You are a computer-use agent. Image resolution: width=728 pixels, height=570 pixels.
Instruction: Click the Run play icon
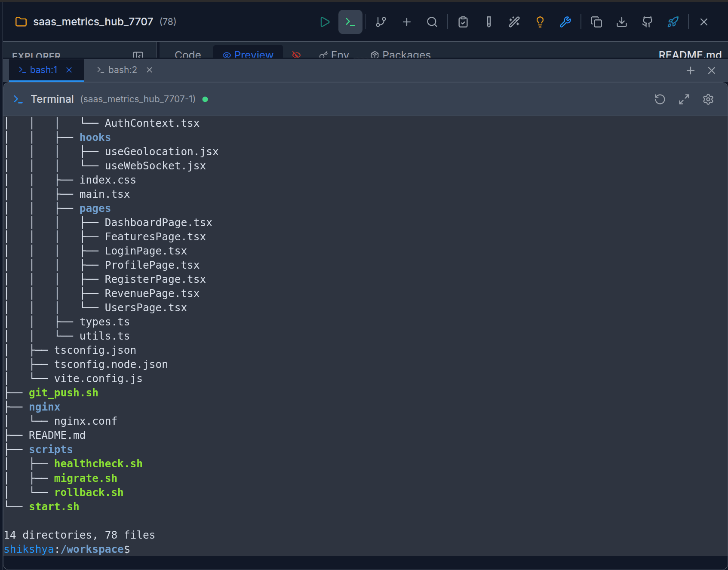point(325,22)
